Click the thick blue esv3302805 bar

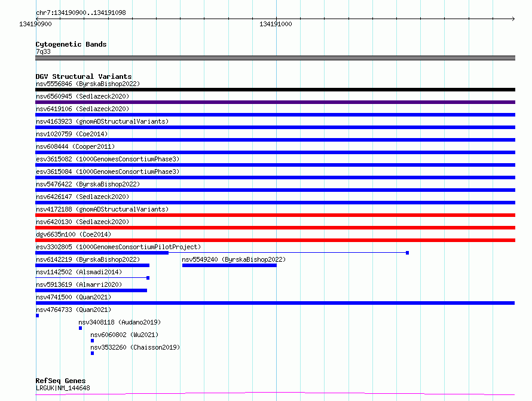click(102, 253)
